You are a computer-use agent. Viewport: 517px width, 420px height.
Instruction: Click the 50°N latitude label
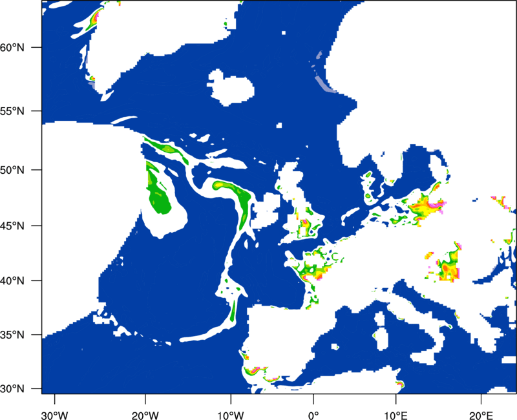pyautogui.click(x=12, y=170)
